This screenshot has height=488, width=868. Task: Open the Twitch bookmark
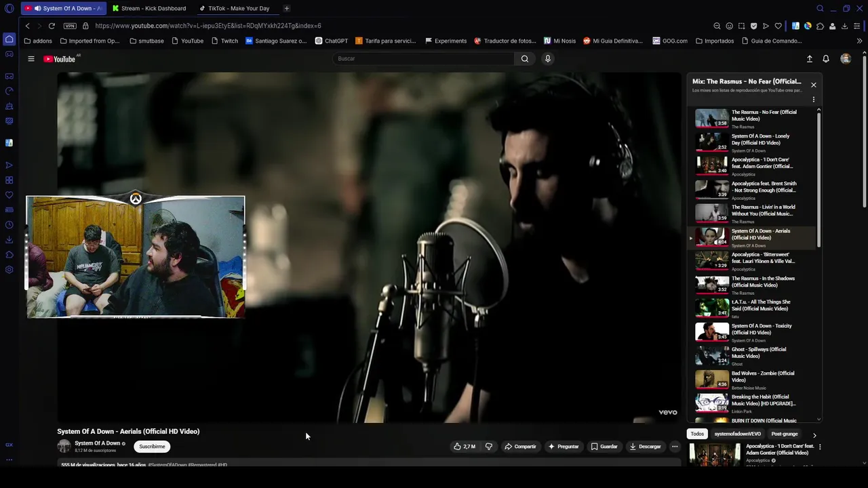[x=224, y=41]
